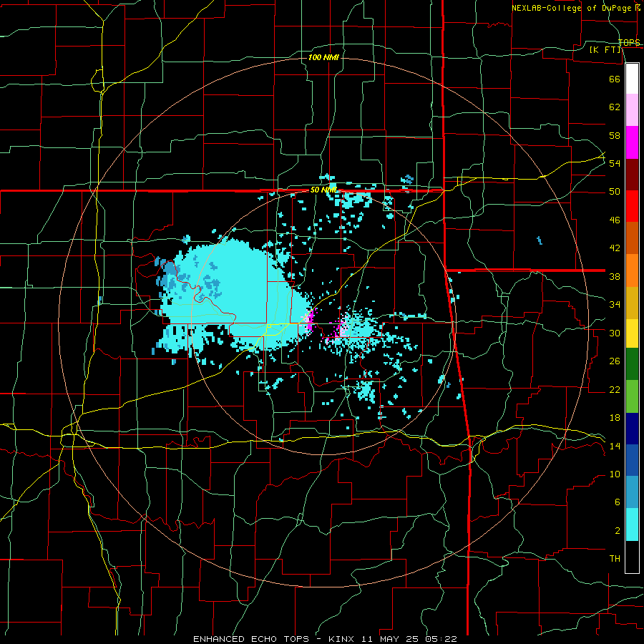Click the 66 scale label
This screenshot has height=644, width=644.
(615, 79)
